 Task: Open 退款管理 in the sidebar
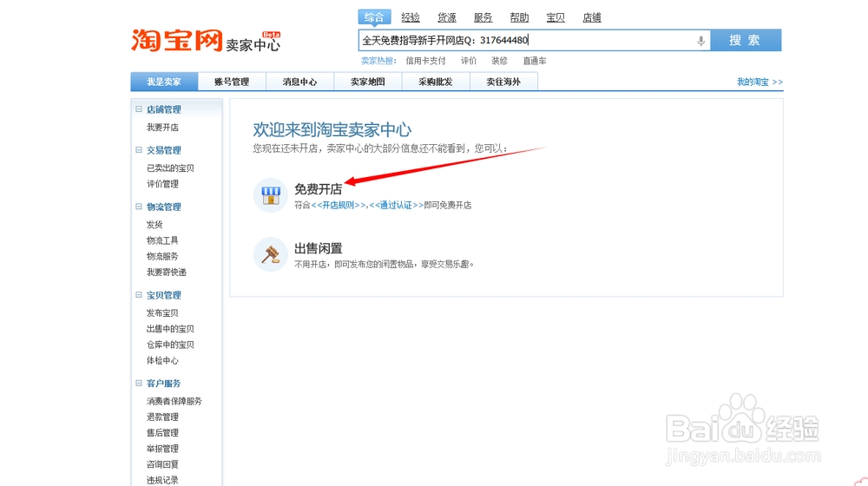point(163,417)
